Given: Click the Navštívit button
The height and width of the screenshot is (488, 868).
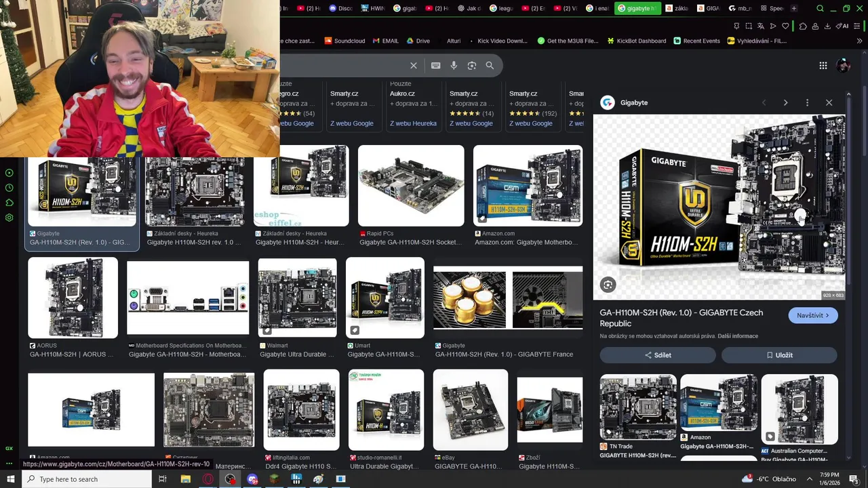Looking at the screenshot, I should pyautogui.click(x=813, y=315).
